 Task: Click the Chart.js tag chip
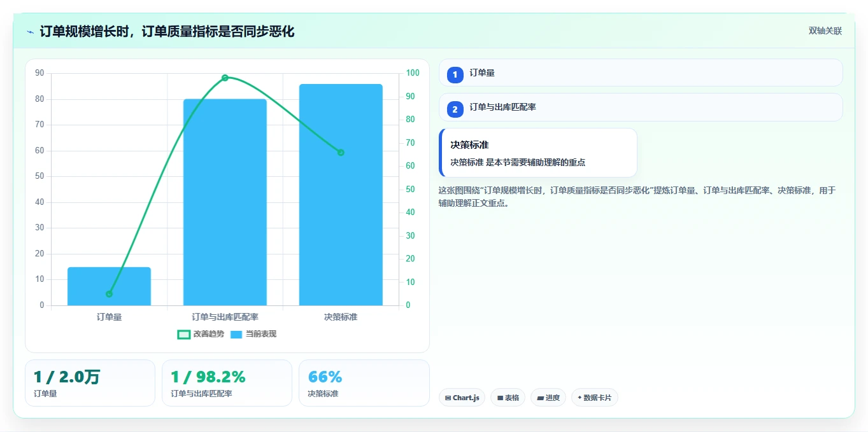coord(462,398)
